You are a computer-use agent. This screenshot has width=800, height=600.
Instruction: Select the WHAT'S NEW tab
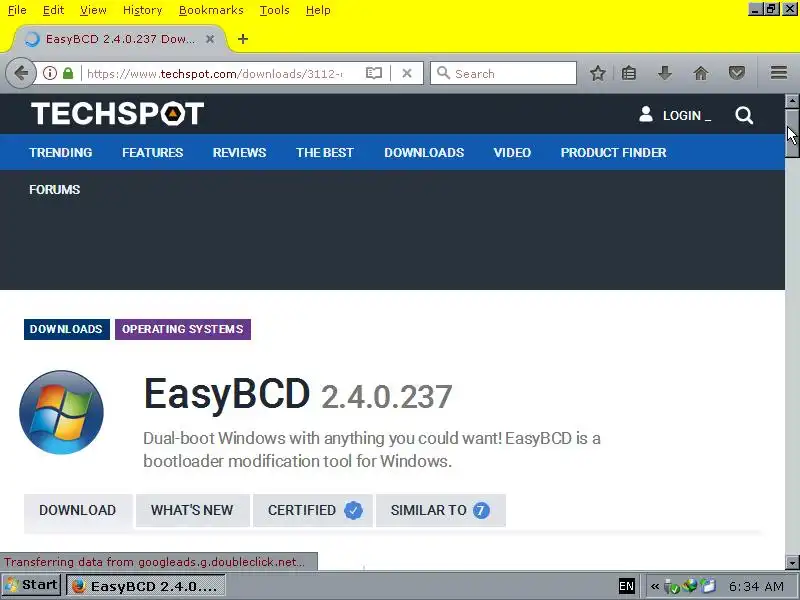(x=192, y=510)
